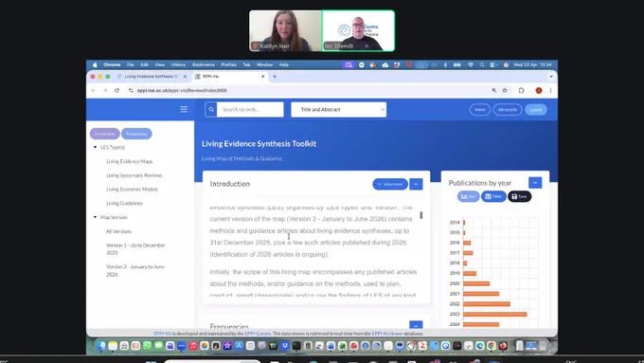Open the Profiles menu in the menu bar
The height and width of the screenshot is (363, 644).
[229, 65]
